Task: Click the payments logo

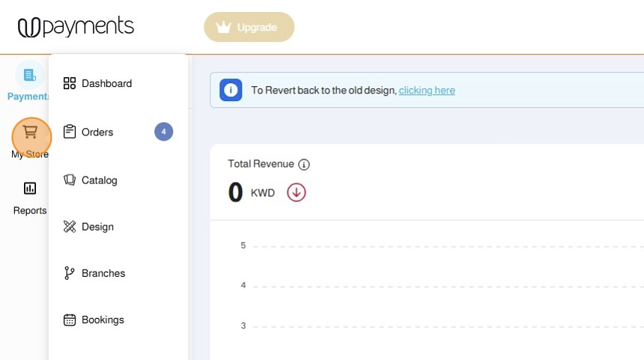Action: 76,27
